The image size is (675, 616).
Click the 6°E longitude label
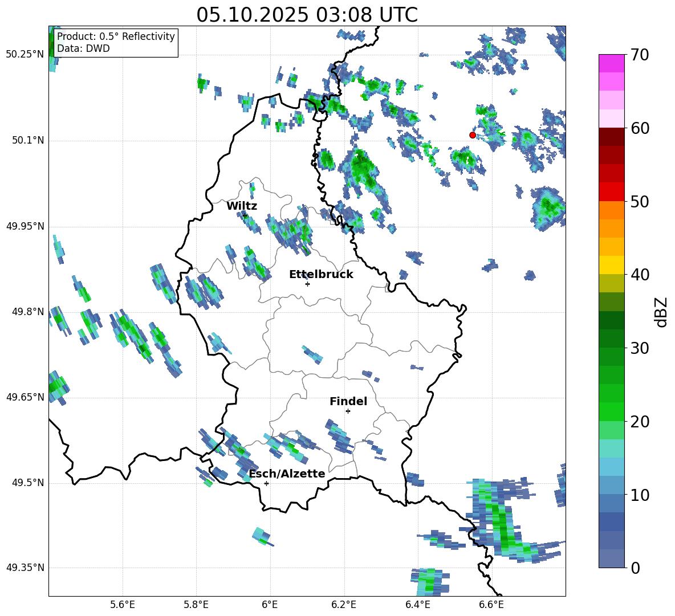click(270, 605)
